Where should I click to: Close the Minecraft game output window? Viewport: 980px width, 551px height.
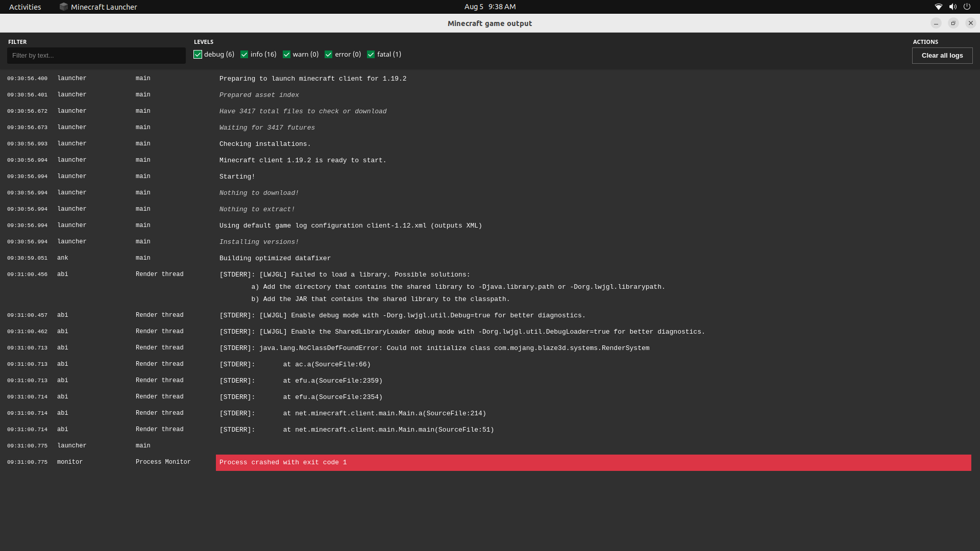point(970,23)
